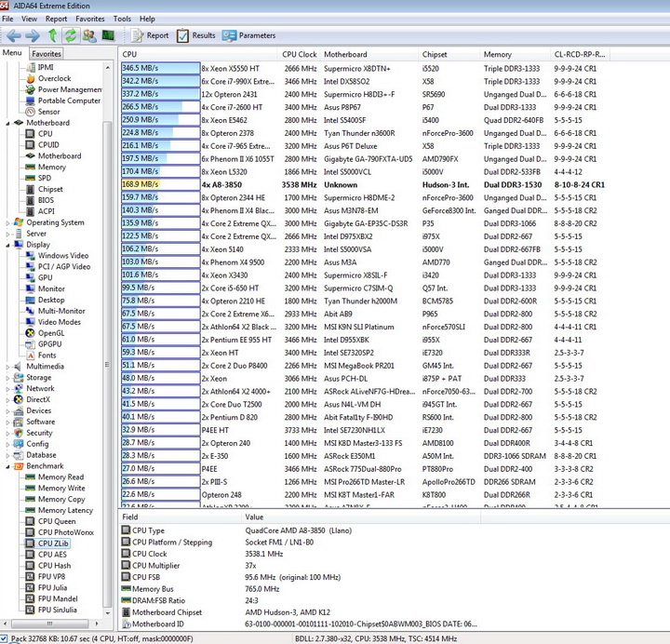Screen dimensions: 670x644
Task: Switch to the Favorites tab
Action: pyautogui.click(x=47, y=53)
